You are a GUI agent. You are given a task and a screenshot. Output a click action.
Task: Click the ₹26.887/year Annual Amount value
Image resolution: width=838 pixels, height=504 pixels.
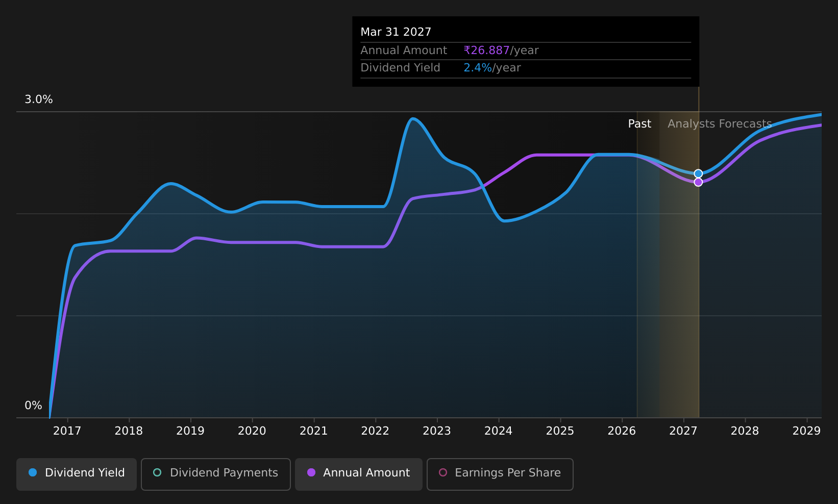501,51
